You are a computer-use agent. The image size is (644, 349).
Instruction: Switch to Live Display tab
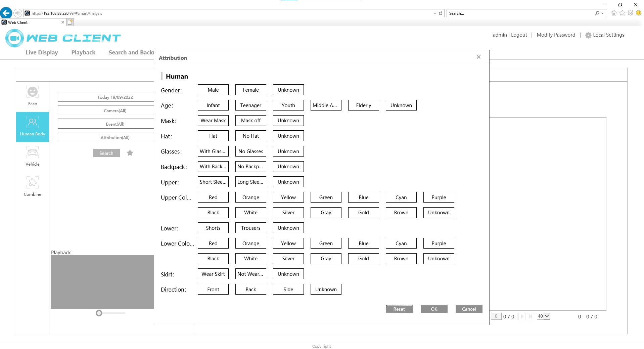42,52
